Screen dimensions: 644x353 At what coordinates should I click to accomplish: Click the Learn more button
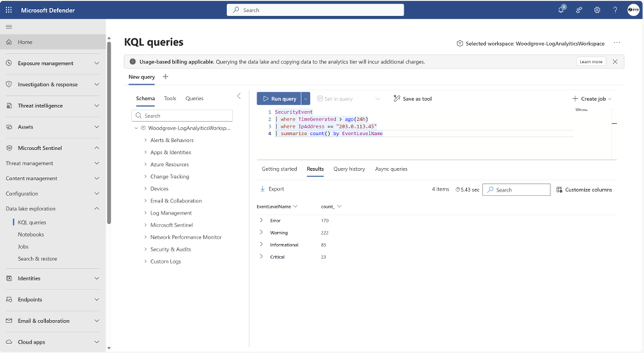click(591, 61)
